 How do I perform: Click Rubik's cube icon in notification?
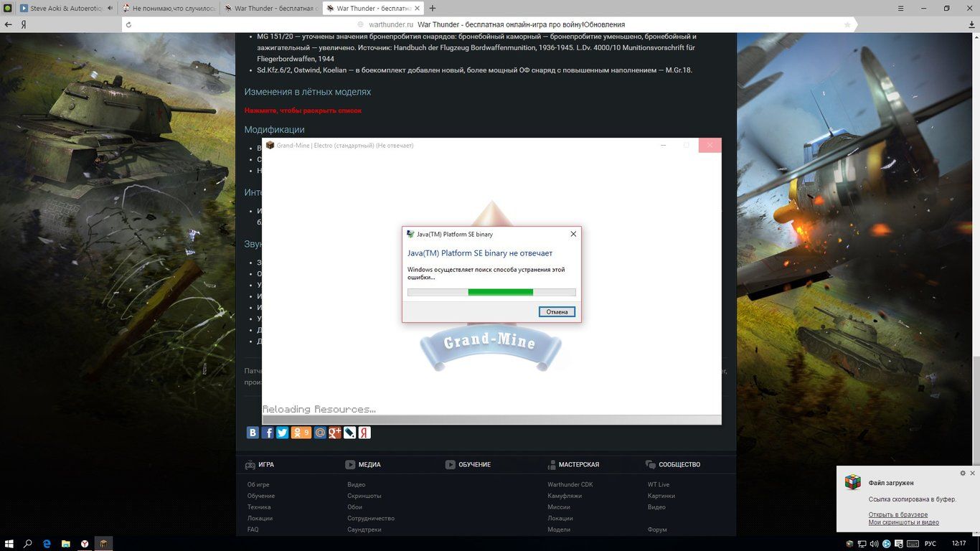[x=852, y=482]
